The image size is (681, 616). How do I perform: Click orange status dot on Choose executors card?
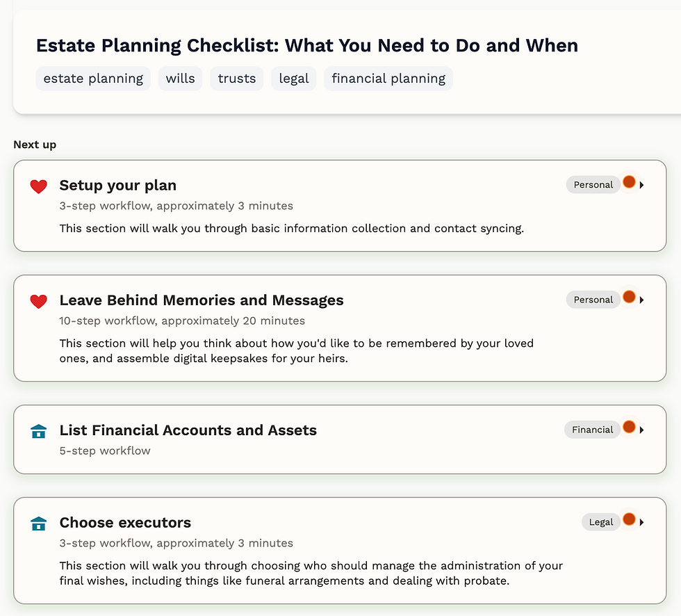629,519
